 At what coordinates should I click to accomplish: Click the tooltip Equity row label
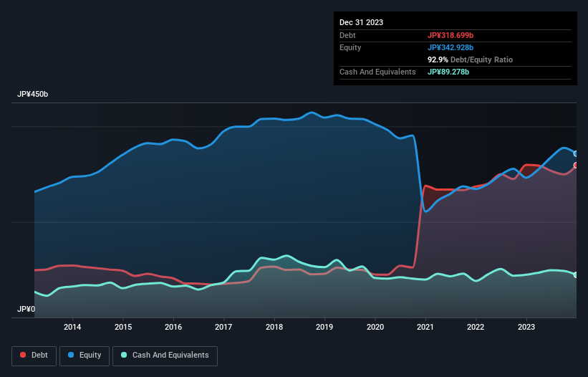pyautogui.click(x=350, y=47)
